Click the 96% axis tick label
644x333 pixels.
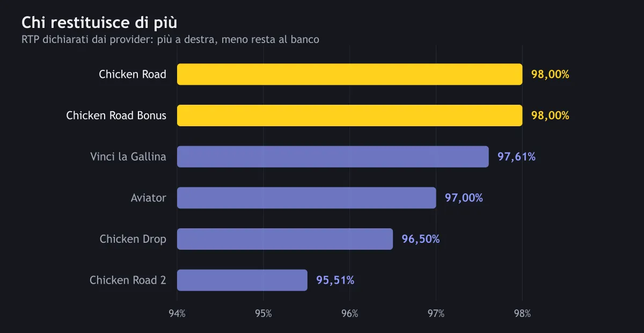click(349, 314)
